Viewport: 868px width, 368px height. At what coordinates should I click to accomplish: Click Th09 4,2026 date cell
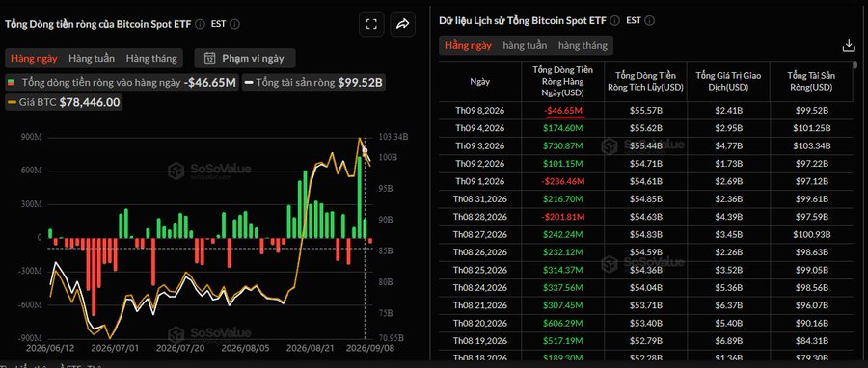(x=480, y=128)
